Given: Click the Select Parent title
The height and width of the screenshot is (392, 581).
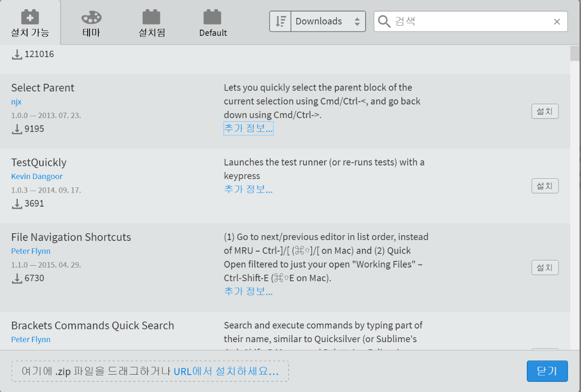Looking at the screenshot, I should click(x=43, y=88).
